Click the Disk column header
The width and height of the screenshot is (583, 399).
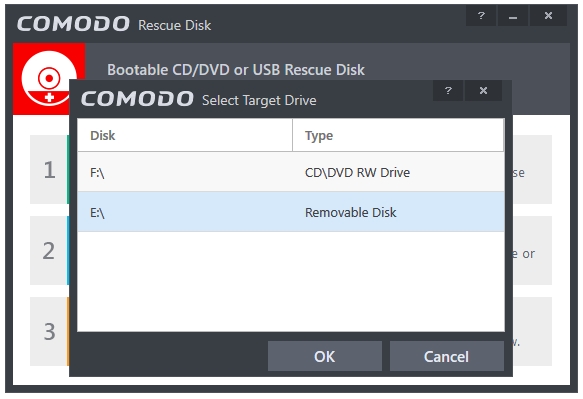(x=185, y=135)
